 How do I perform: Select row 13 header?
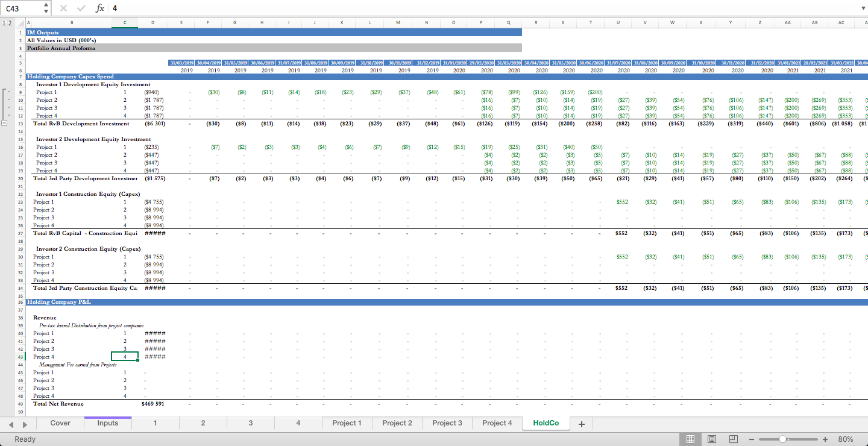pyautogui.click(x=20, y=124)
